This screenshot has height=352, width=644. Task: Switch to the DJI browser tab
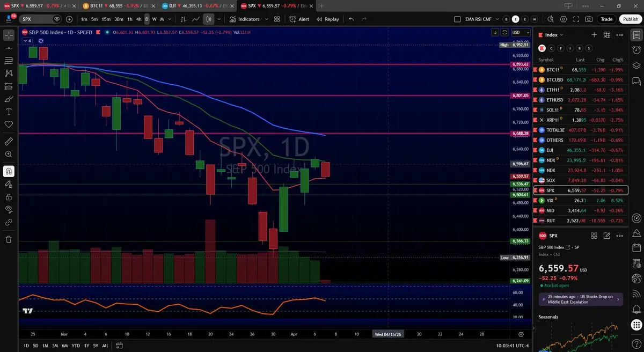(x=197, y=5)
